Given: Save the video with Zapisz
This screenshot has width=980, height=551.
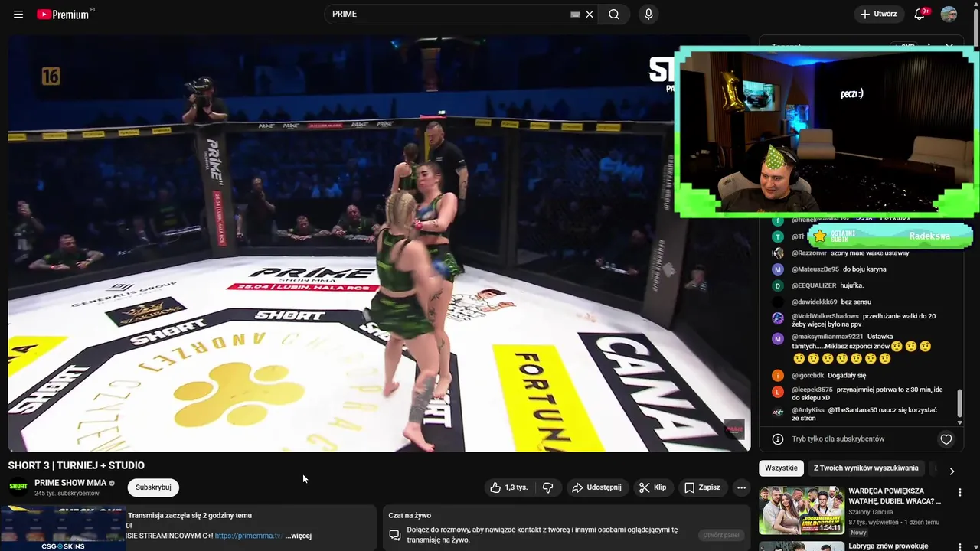Looking at the screenshot, I should pos(702,487).
